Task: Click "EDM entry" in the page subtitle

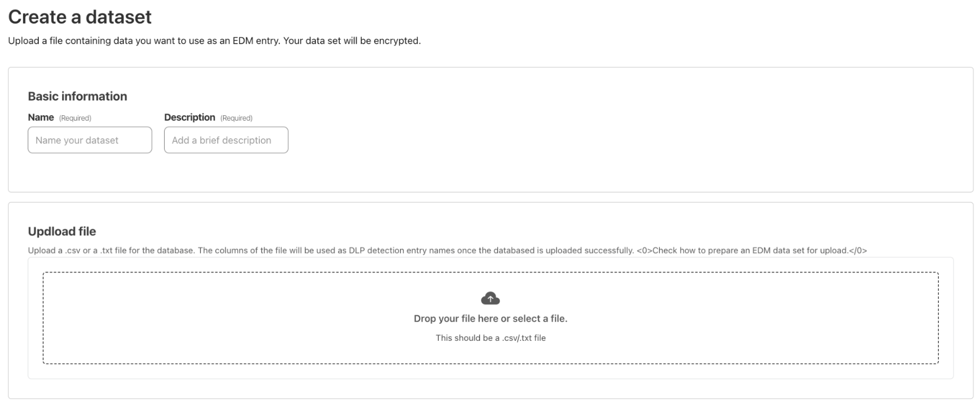Action: (x=255, y=41)
